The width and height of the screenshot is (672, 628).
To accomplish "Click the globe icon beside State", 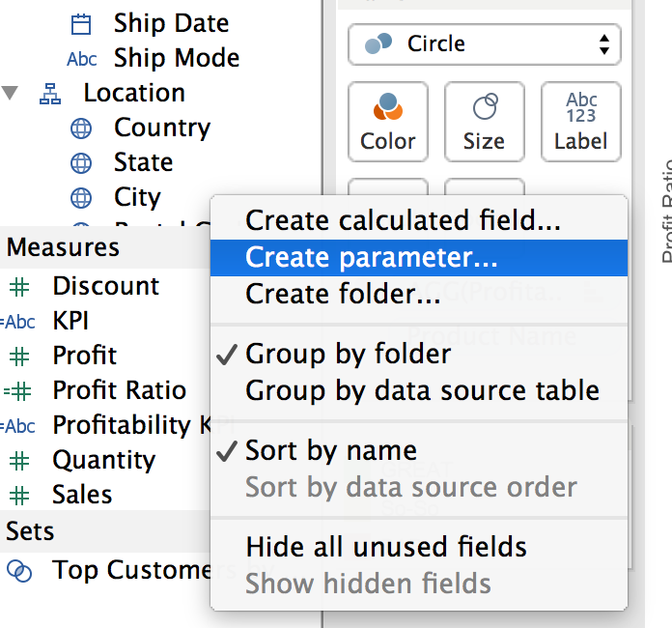I will pos(82,163).
